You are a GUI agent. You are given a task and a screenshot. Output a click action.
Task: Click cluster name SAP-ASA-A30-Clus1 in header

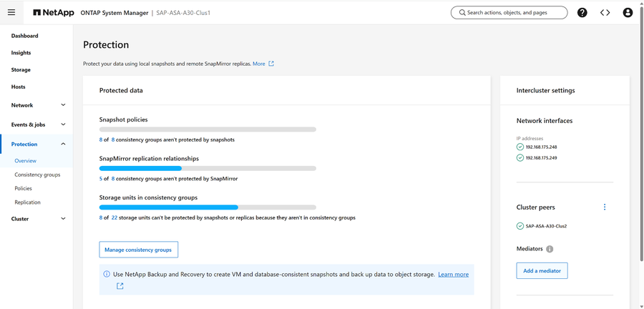coord(184,13)
